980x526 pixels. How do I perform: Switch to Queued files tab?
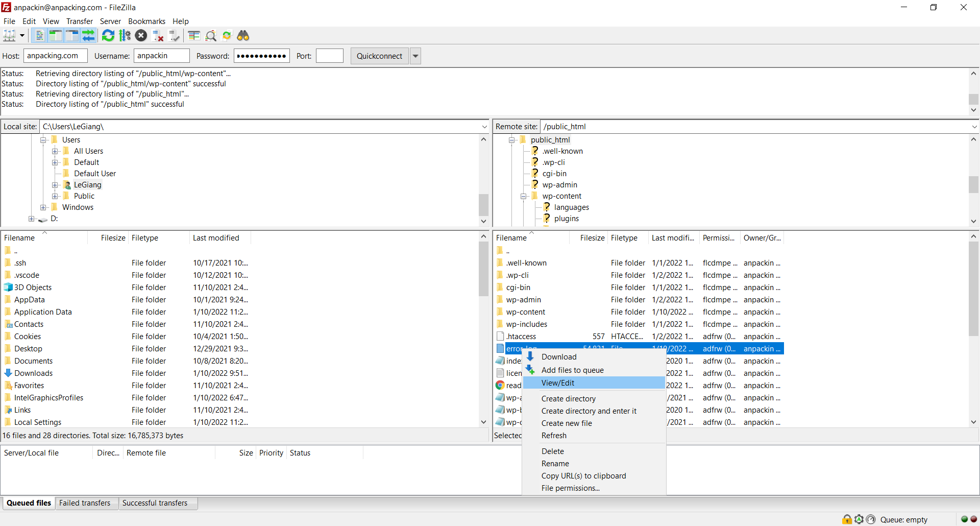pyautogui.click(x=29, y=503)
